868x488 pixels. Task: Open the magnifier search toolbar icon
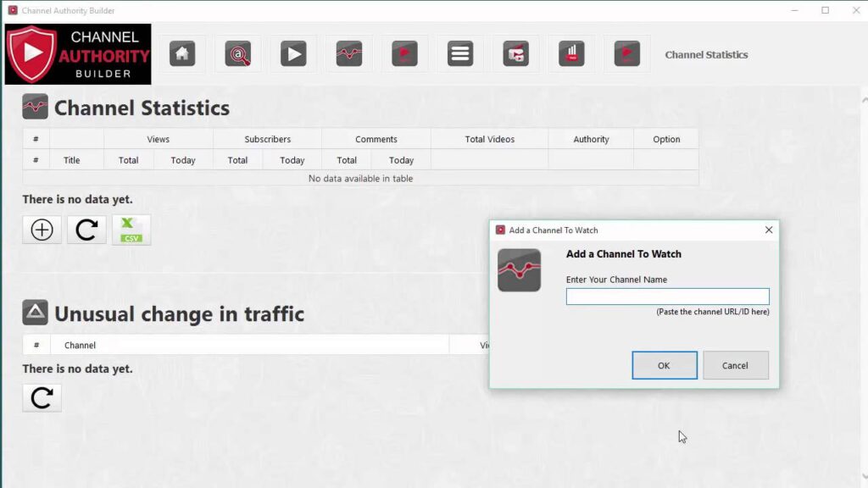click(x=238, y=53)
